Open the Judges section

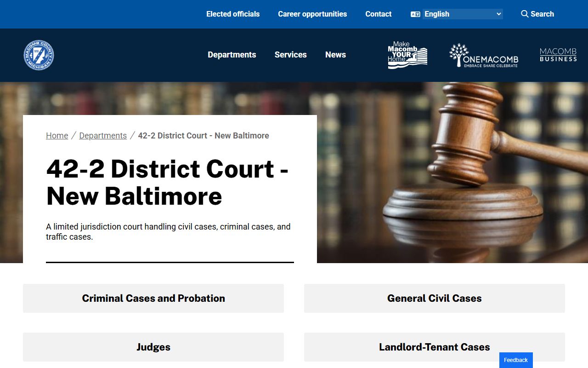(x=153, y=347)
